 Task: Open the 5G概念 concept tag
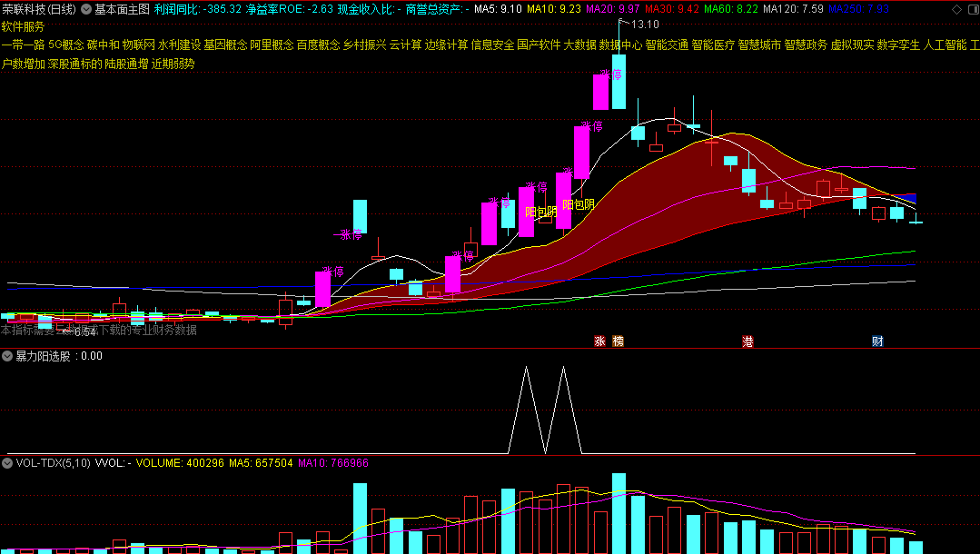[66, 45]
